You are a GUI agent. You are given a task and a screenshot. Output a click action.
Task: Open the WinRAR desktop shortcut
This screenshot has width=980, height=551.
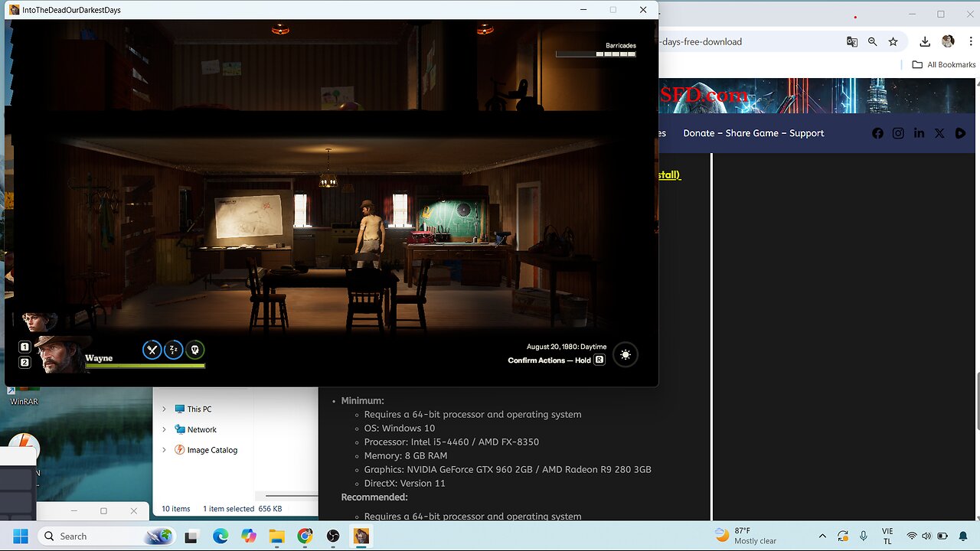pyautogui.click(x=24, y=396)
